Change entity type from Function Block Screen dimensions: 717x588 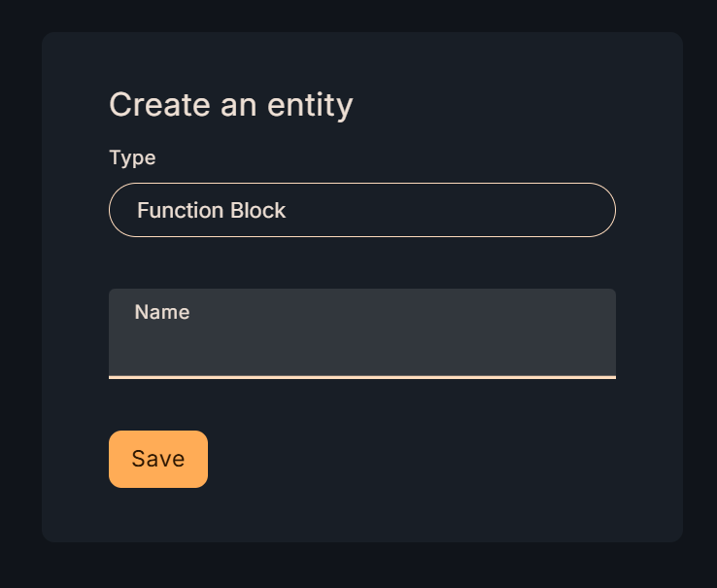[x=361, y=210]
